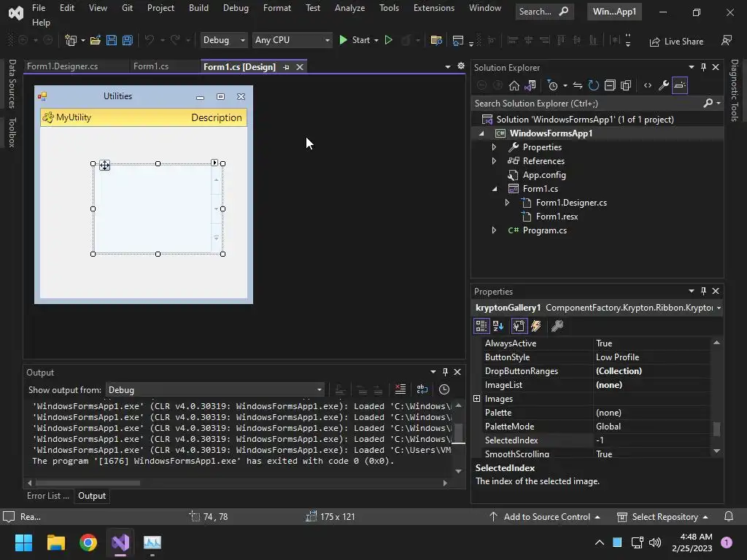Viewport: 747px width, 560px height.
Task: Toggle timestamp clock icon in Output window
Action: pos(444,389)
